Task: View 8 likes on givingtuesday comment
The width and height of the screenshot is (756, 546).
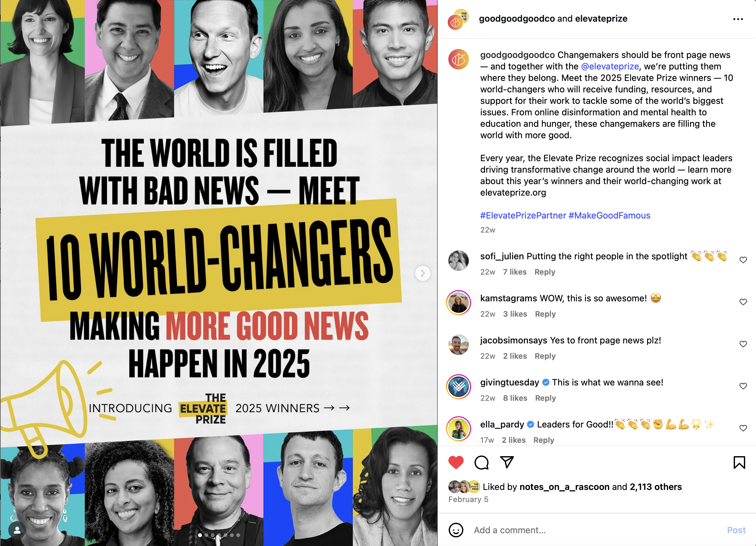Action: pos(515,398)
